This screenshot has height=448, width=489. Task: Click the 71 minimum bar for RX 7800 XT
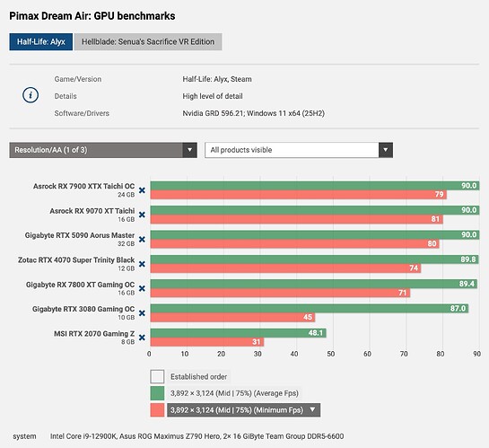click(280, 293)
